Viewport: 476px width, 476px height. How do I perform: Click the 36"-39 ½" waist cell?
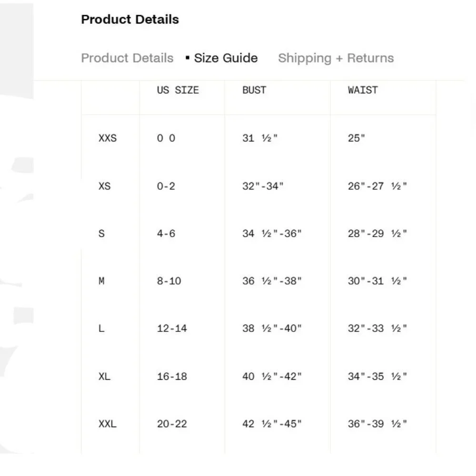pyautogui.click(x=377, y=424)
